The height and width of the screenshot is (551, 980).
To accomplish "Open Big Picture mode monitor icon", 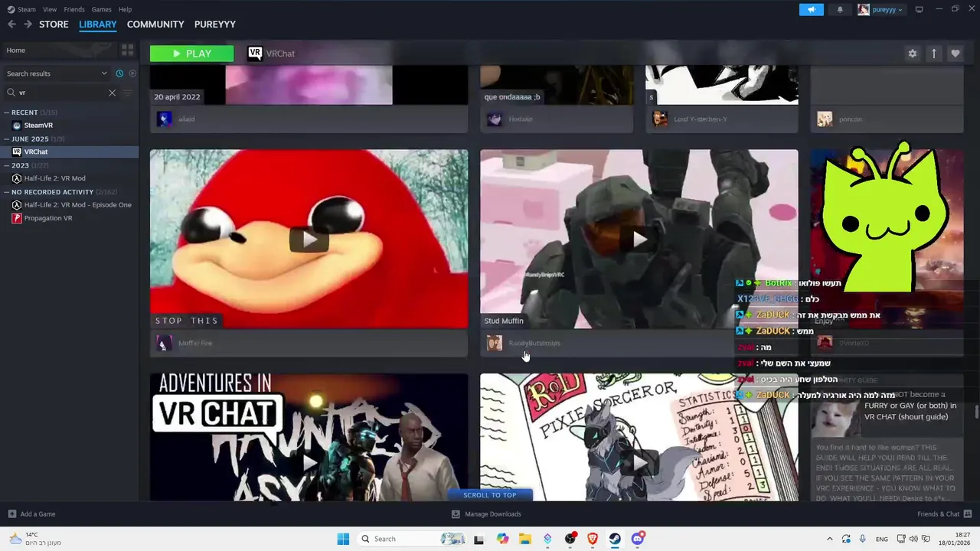I will 919,9.
